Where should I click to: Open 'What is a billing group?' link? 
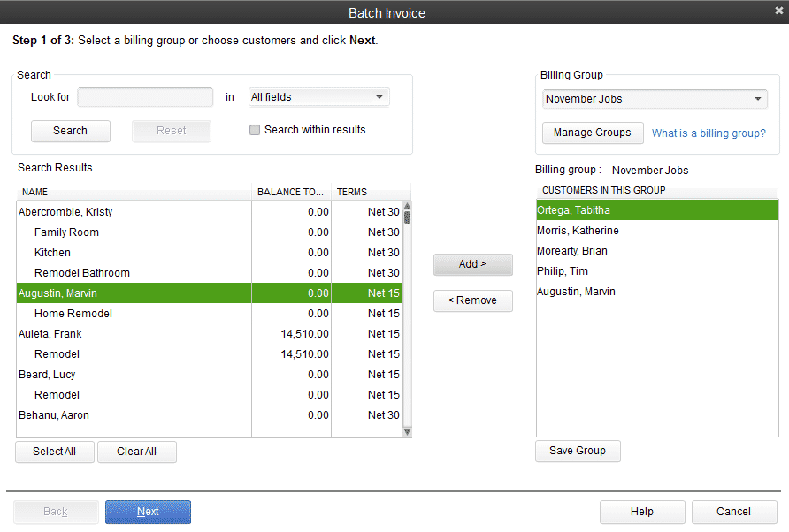[709, 133]
